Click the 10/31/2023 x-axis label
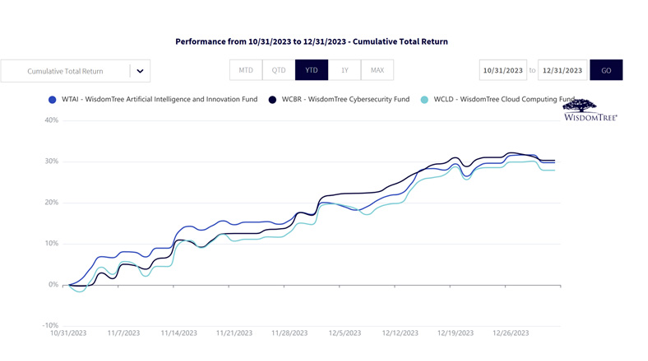The height and width of the screenshot is (361, 648). pyautogui.click(x=69, y=333)
